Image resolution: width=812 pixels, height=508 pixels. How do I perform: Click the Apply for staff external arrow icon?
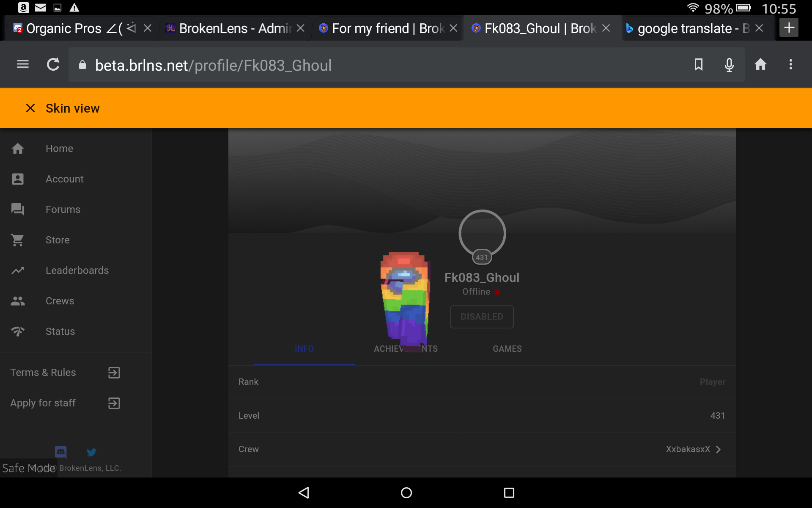coord(114,403)
